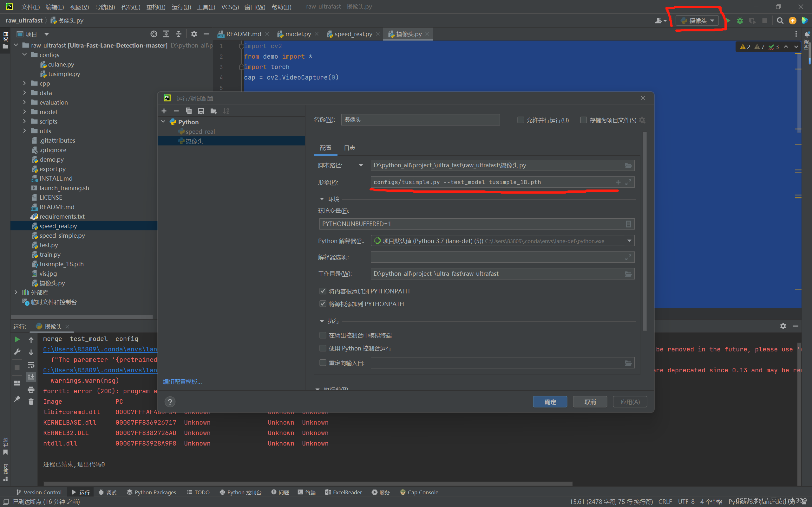Open the 摄像头 run configuration selector dropdown
The width and height of the screenshot is (812, 507).
[698, 21]
